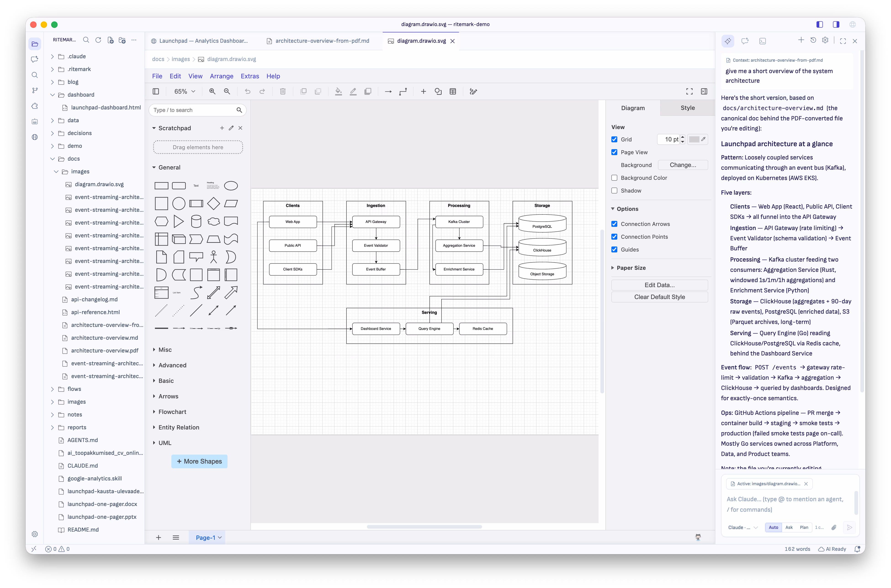Click the Clear Default Style button
Image resolution: width=891 pixels, height=588 pixels.
click(659, 297)
